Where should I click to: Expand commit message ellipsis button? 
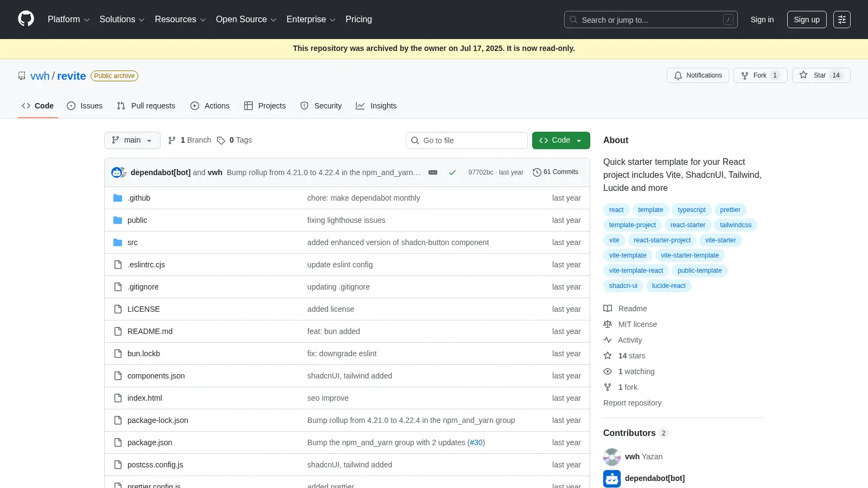(433, 172)
